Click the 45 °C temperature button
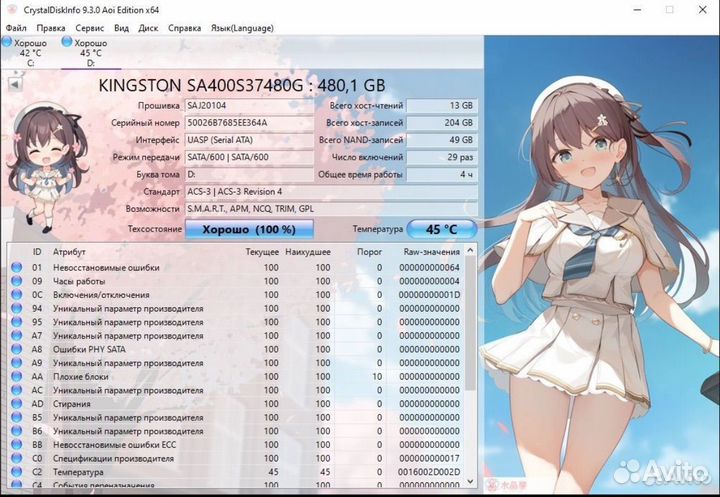 click(x=442, y=229)
